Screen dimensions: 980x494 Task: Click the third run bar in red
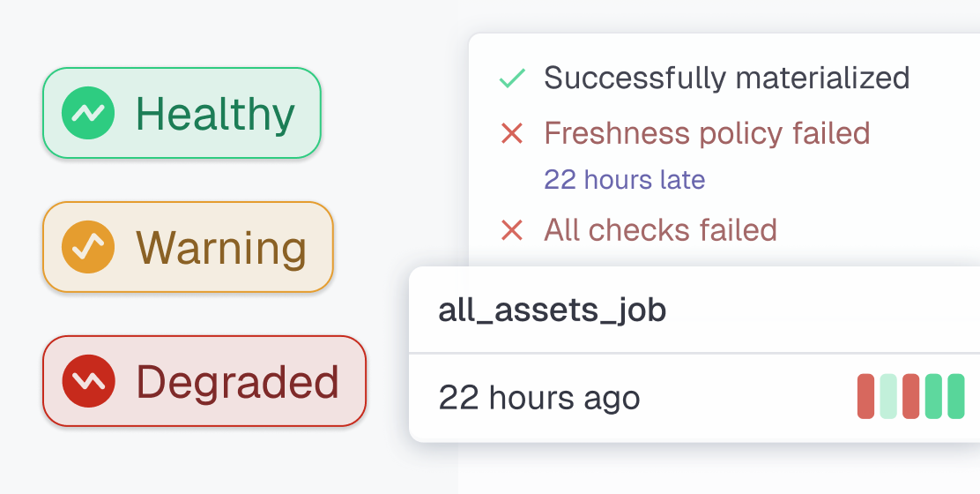pos(910,396)
